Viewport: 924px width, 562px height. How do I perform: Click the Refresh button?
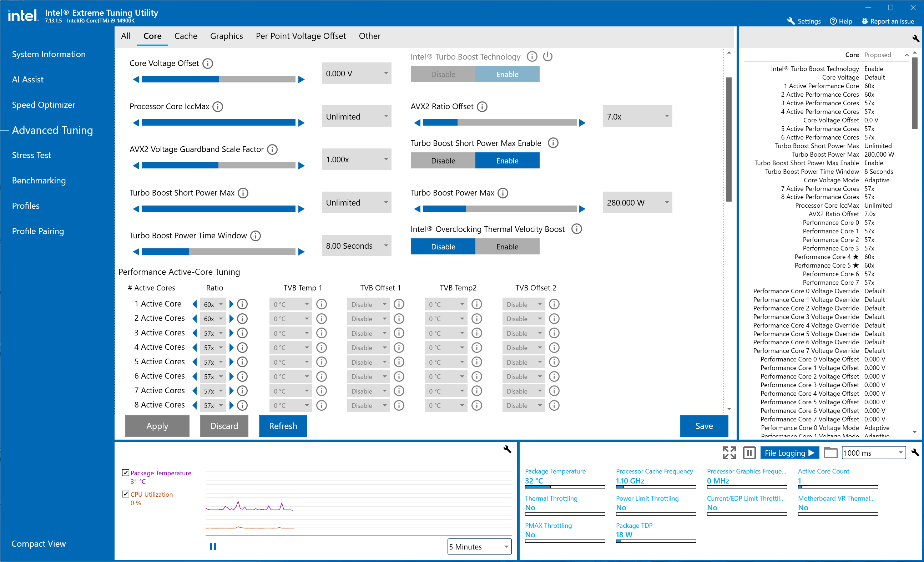tap(283, 426)
